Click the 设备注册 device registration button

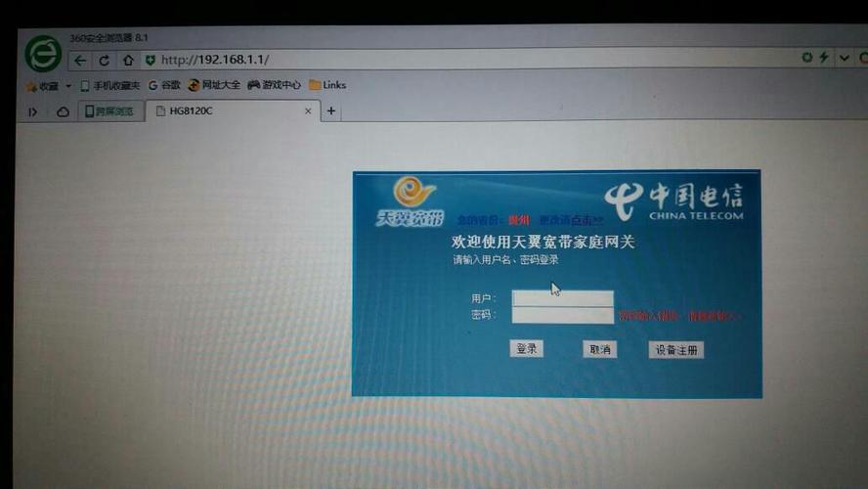(675, 349)
